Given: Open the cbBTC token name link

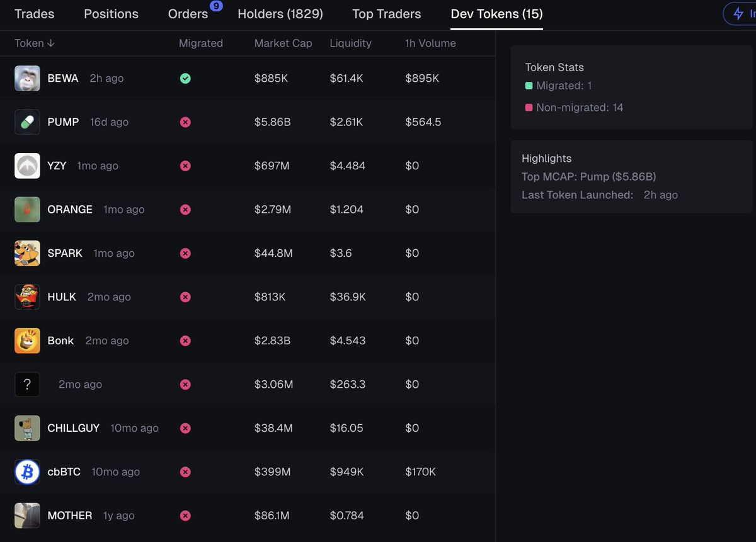Looking at the screenshot, I should click(x=64, y=472).
